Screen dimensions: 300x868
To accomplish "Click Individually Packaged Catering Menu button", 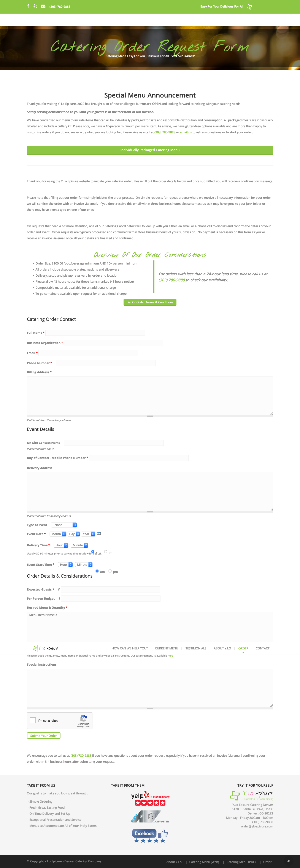I will (150, 150).
